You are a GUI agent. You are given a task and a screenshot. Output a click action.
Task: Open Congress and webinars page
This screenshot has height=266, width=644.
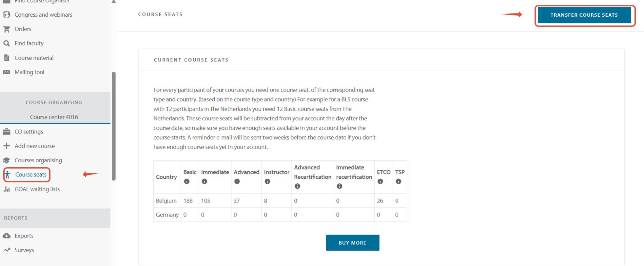coord(43,15)
